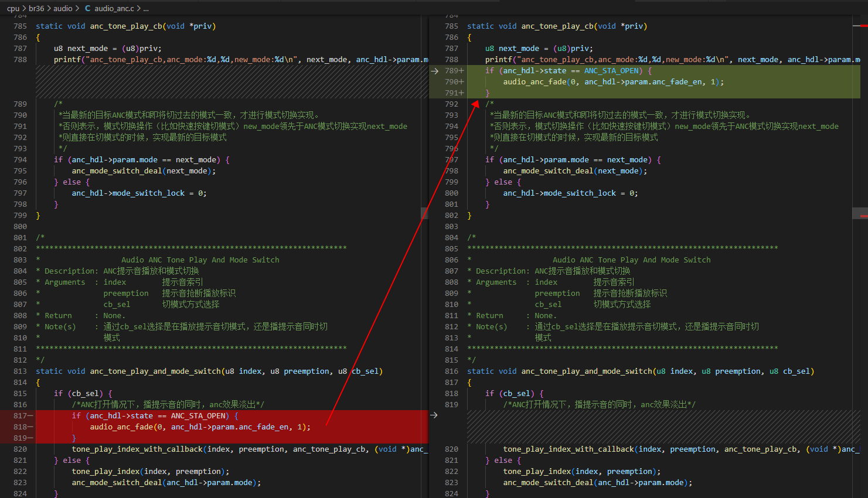The image size is (868, 498).
Task: Click 'u8 next_mode = (u8)priv;' in left pane
Action: (108, 49)
